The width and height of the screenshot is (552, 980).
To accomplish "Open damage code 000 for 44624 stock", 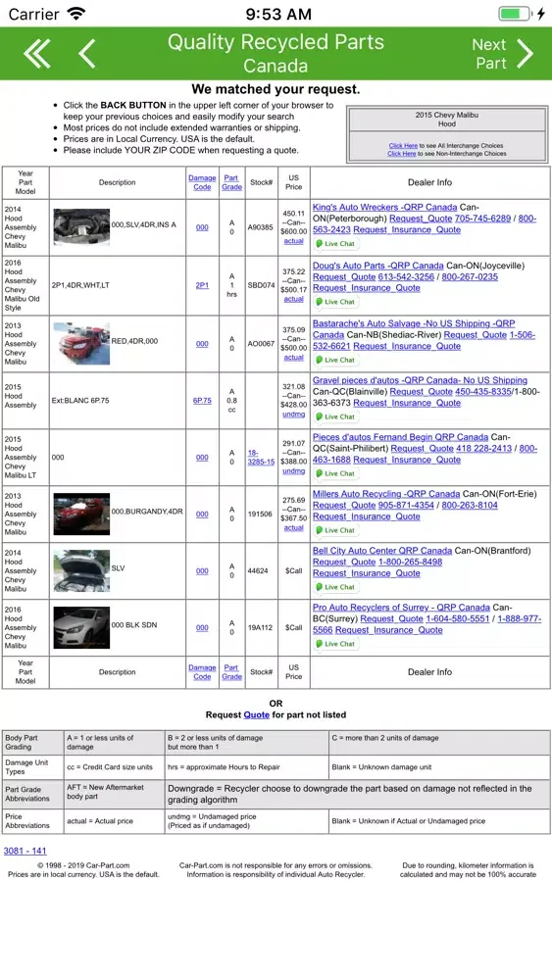I will [202, 571].
